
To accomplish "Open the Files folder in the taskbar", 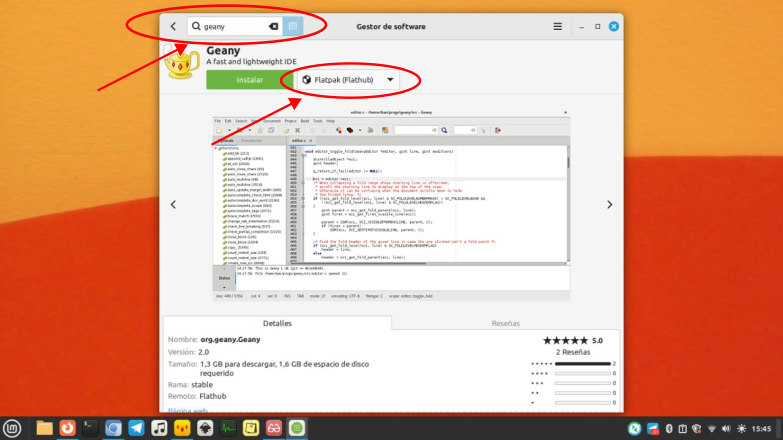I will point(44,428).
